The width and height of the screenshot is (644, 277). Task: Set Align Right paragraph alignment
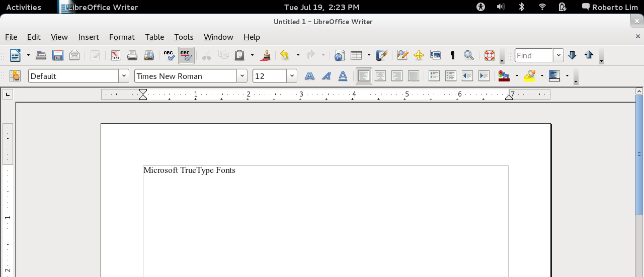click(397, 76)
